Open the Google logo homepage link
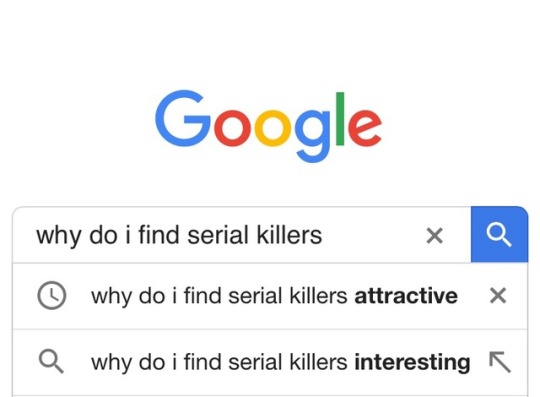Viewport: 540px width, 397px height. pyautogui.click(x=268, y=126)
